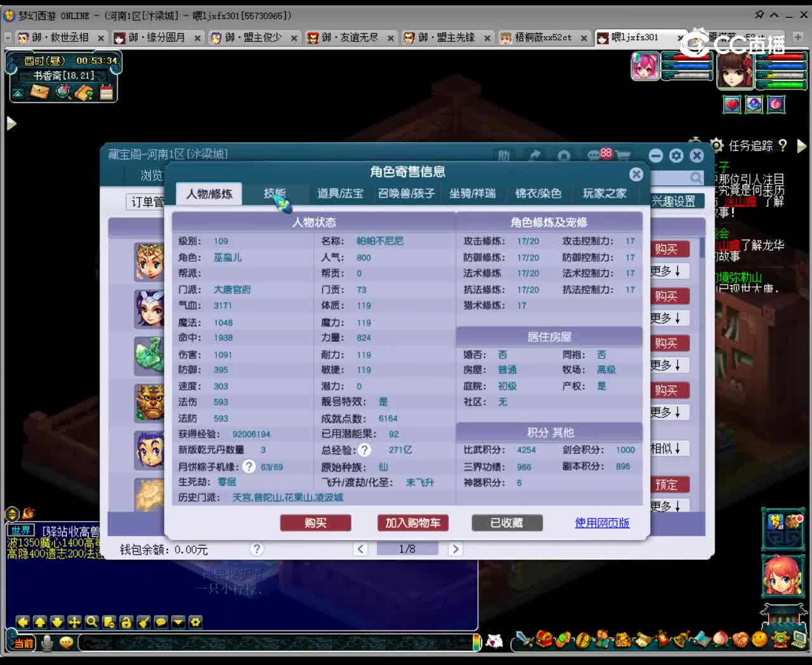812x665 pixels.
Task: Click the question mark beside 任务追踪
Action: pos(783,145)
